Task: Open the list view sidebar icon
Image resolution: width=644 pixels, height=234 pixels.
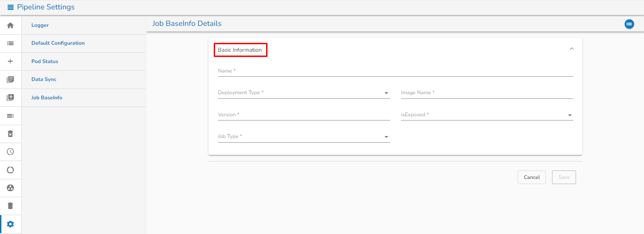Action: (10, 43)
